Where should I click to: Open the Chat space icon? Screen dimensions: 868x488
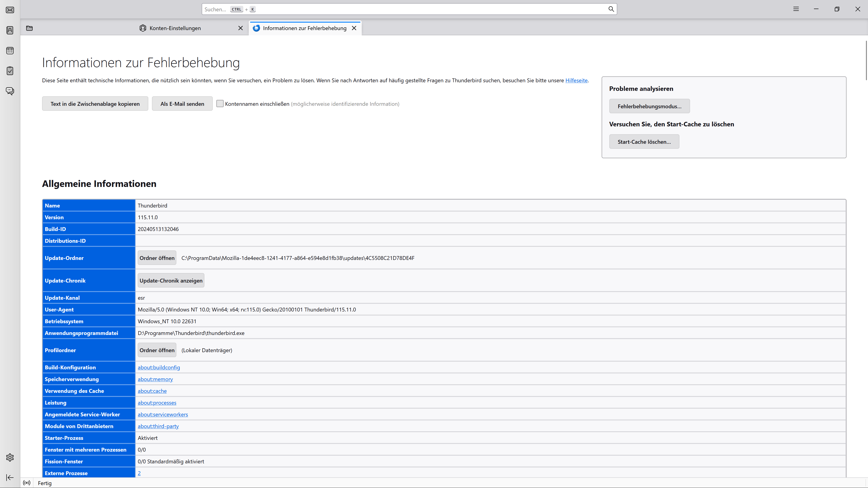coord(10,91)
